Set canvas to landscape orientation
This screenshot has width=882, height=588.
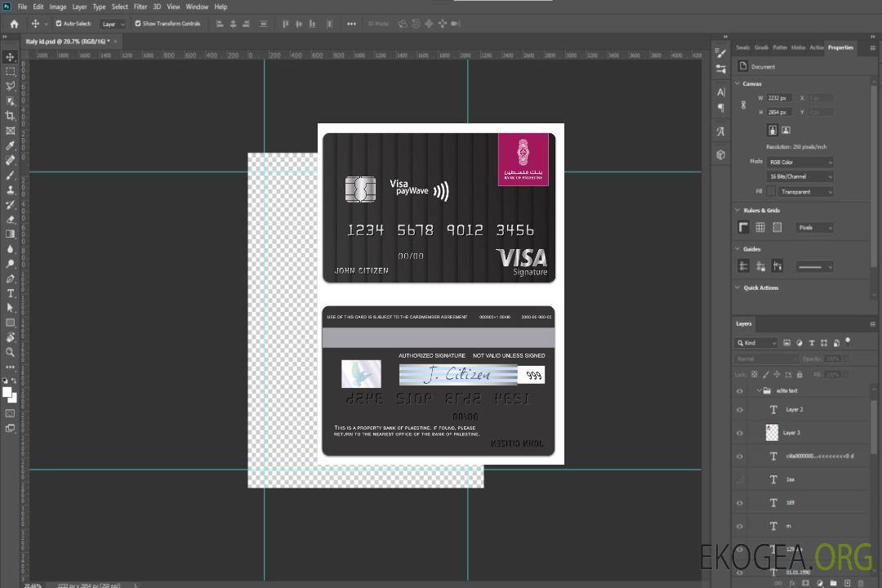pos(786,130)
